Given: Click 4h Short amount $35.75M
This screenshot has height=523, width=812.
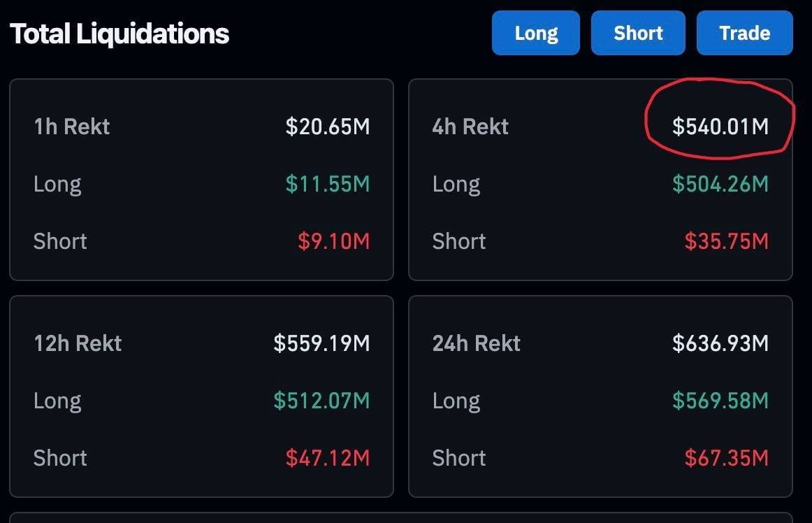Looking at the screenshot, I should (x=726, y=241).
